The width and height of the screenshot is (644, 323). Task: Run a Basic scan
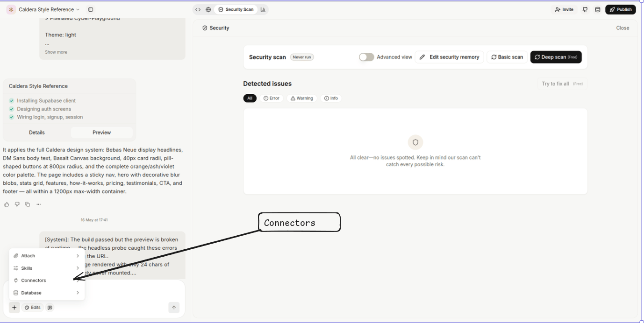[507, 57]
